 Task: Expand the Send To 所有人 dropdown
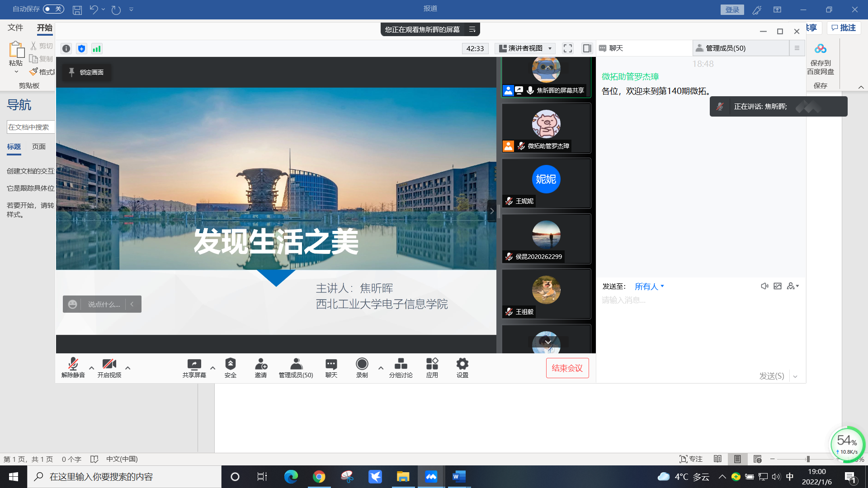(649, 286)
